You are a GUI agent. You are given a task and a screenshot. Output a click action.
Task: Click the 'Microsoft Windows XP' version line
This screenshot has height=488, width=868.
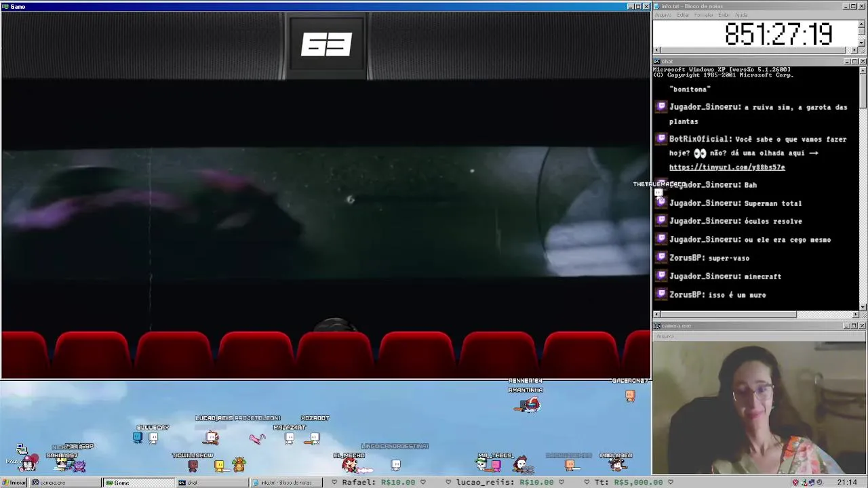point(722,69)
